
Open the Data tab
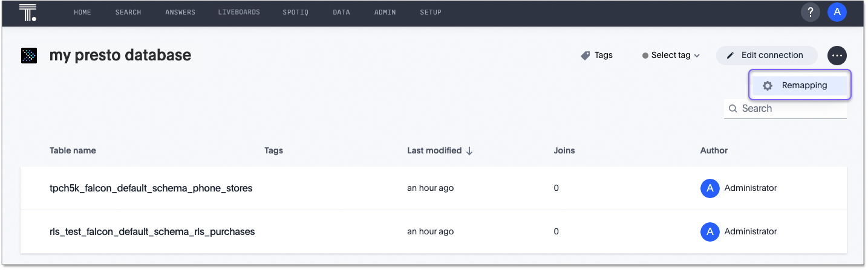tap(341, 13)
